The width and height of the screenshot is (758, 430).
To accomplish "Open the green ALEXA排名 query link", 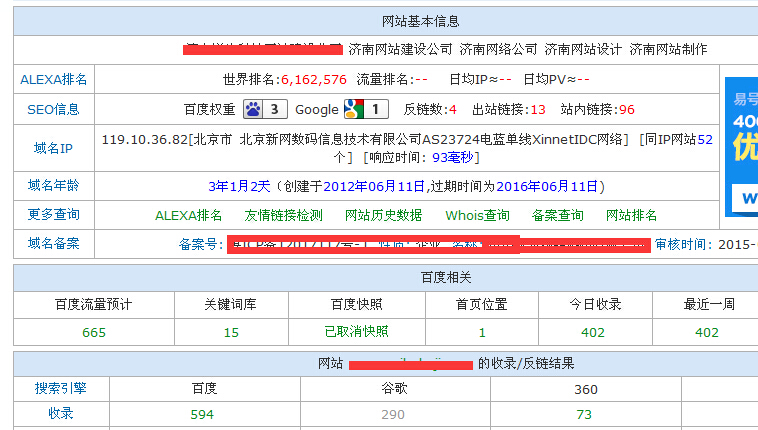I will pos(189,215).
